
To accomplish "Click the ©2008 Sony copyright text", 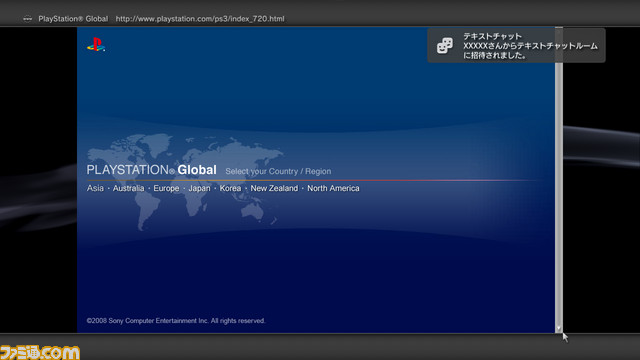I will (176, 321).
